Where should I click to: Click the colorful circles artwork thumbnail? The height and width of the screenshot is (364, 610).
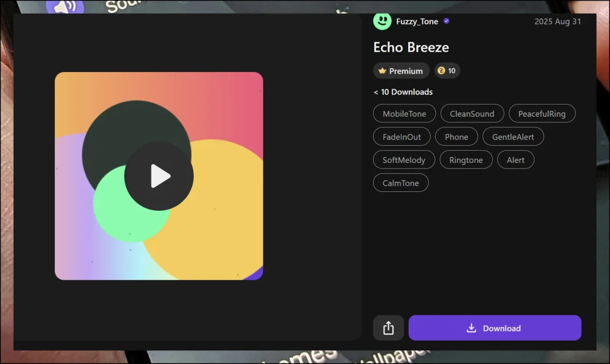pyautogui.click(x=159, y=176)
